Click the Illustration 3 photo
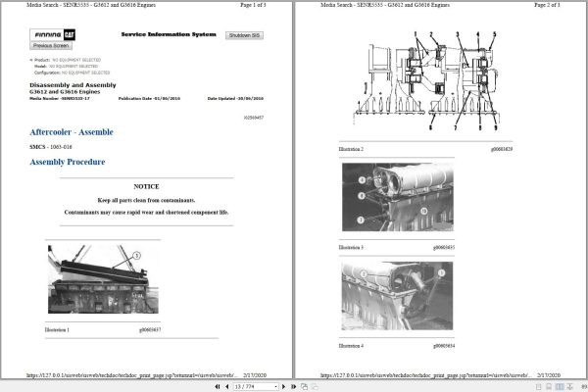Screen dimensions: 588x392 pyautogui.click(x=398, y=197)
